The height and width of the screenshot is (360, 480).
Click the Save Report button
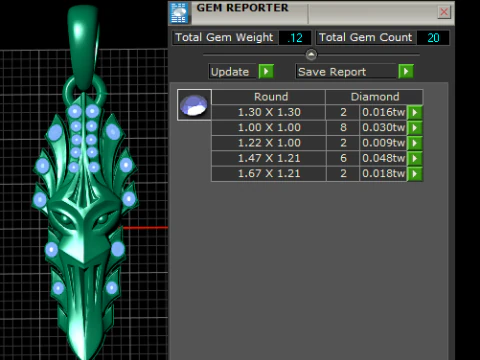(x=346, y=72)
